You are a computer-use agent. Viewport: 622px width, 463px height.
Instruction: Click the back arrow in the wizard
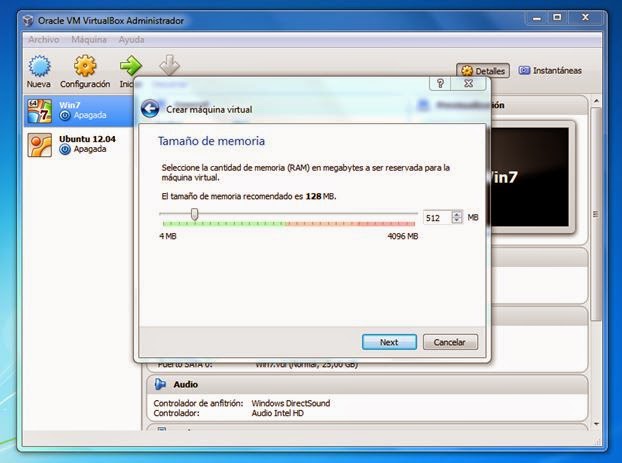[150, 109]
